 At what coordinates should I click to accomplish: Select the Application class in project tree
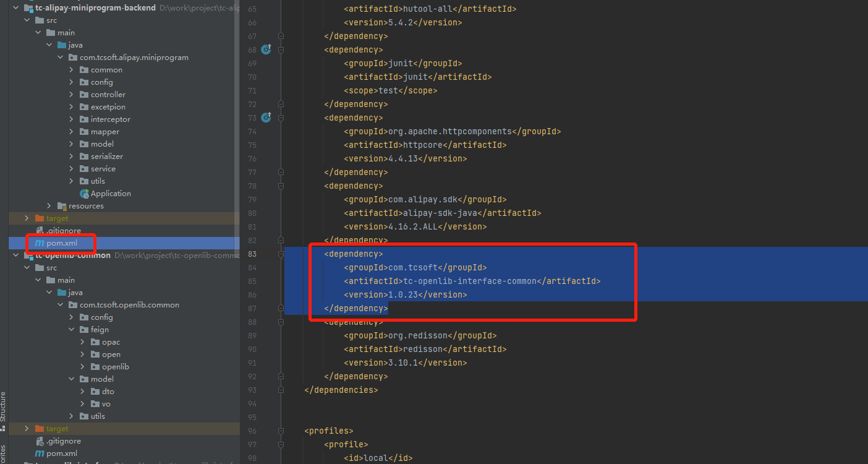pos(111,194)
